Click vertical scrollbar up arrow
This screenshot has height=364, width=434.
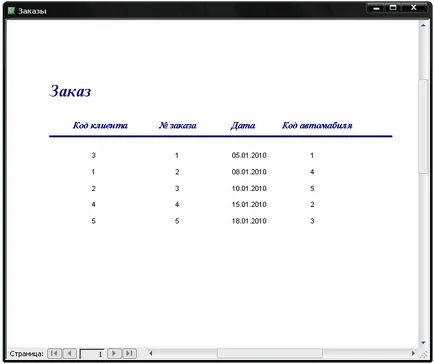[423, 26]
